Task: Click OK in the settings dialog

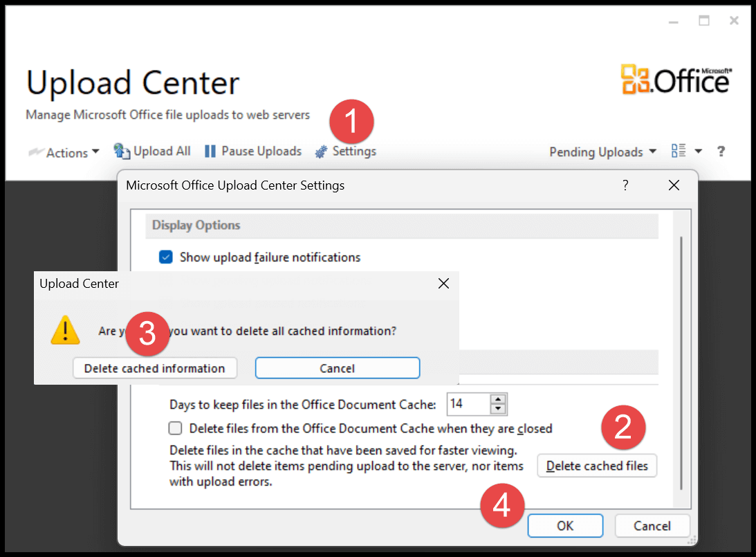Action: 565,526
